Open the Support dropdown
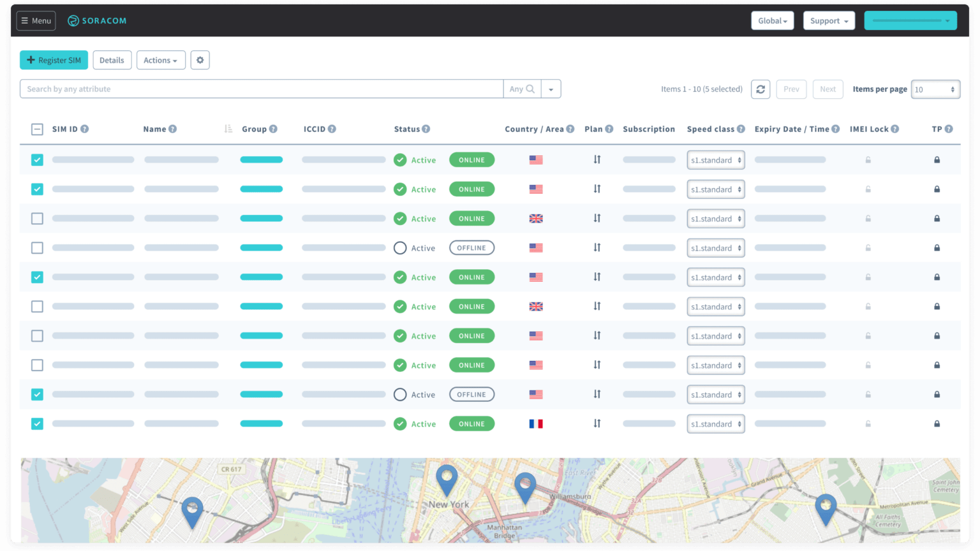This screenshot has width=980, height=551. [x=829, y=20]
